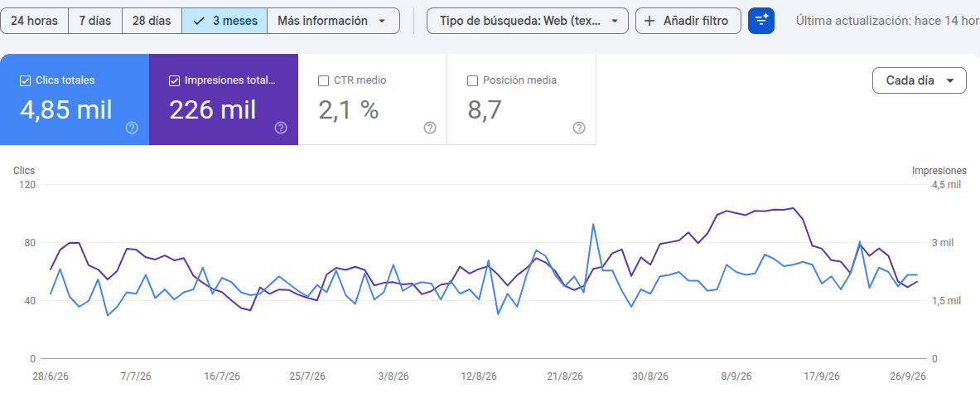Select the 3 meses date range

[x=224, y=21]
